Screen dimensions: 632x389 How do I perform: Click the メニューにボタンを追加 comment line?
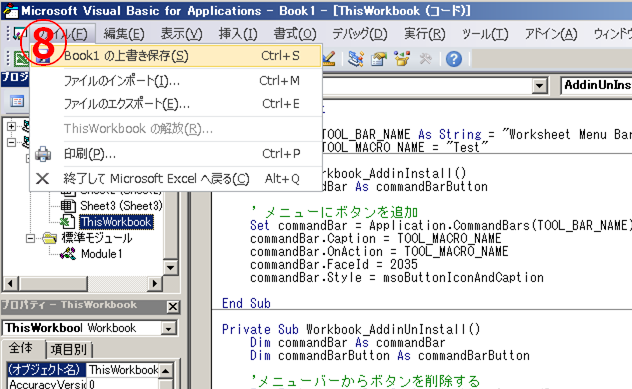click(x=334, y=212)
